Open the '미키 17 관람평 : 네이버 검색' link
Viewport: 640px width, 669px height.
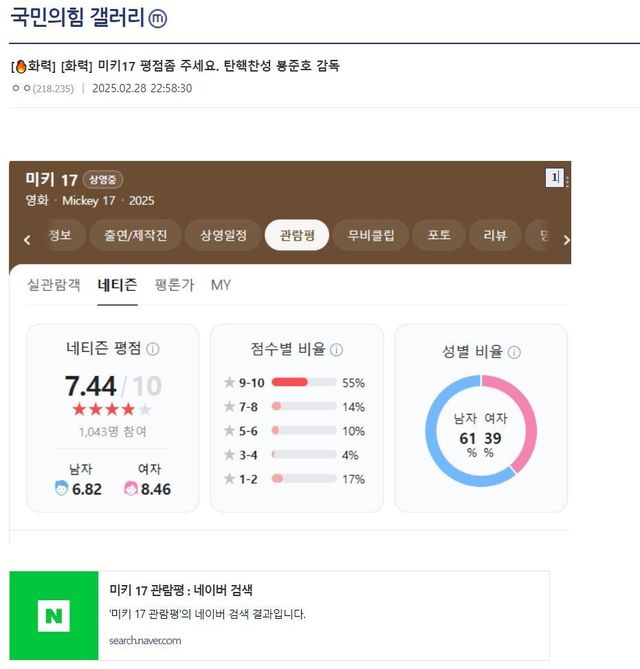180,590
